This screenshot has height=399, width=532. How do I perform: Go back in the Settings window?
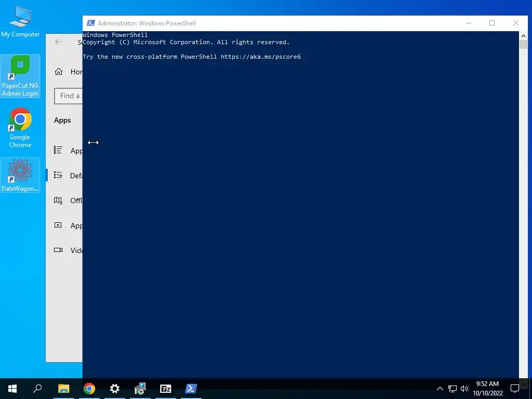click(58, 42)
